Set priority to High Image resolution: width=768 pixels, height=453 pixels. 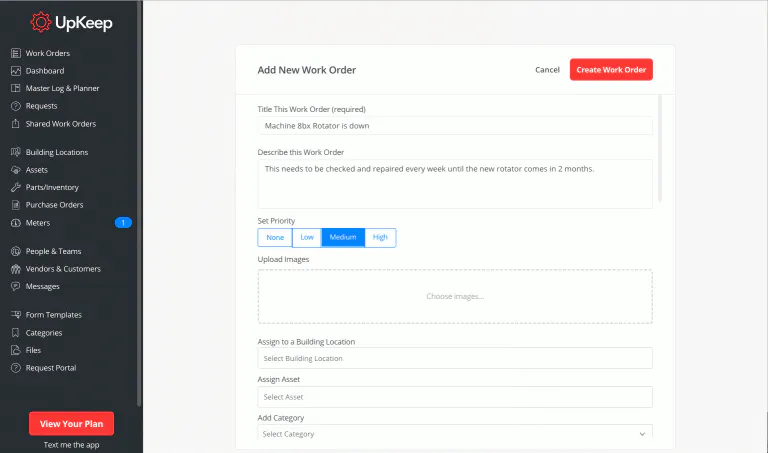pyautogui.click(x=380, y=238)
